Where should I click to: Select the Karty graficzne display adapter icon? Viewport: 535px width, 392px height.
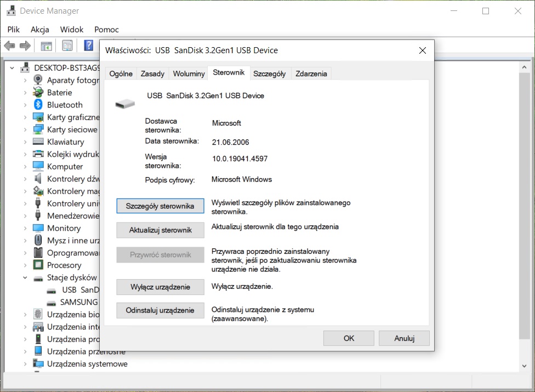click(x=38, y=117)
